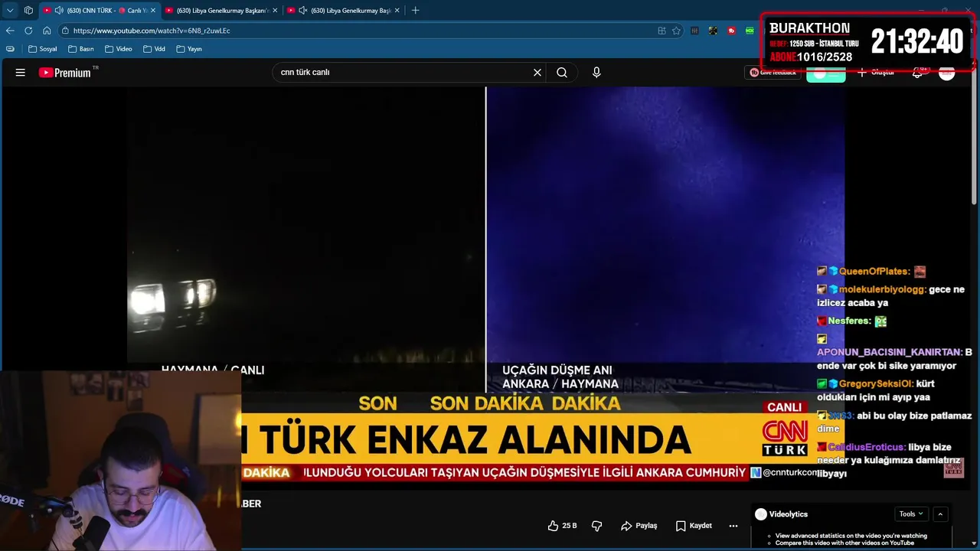The width and height of the screenshot is (980, 551).
Task: Switch to the second Libya Genelkurmay tab
Action: (222, 11)
